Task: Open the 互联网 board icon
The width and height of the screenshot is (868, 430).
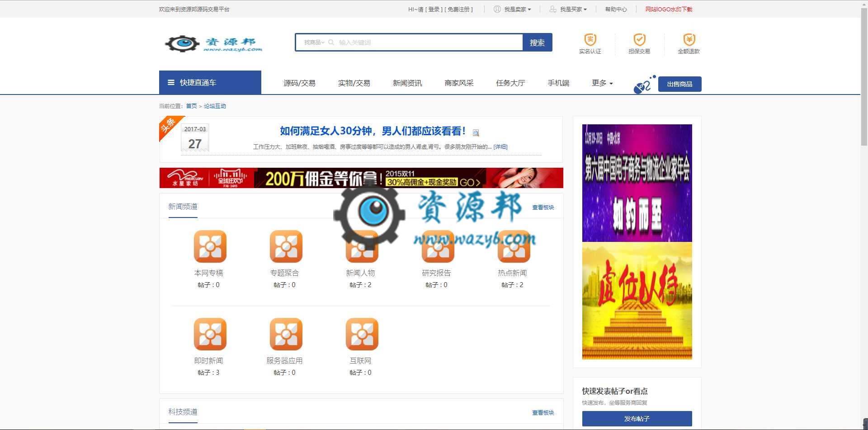Action: [362, 334]
